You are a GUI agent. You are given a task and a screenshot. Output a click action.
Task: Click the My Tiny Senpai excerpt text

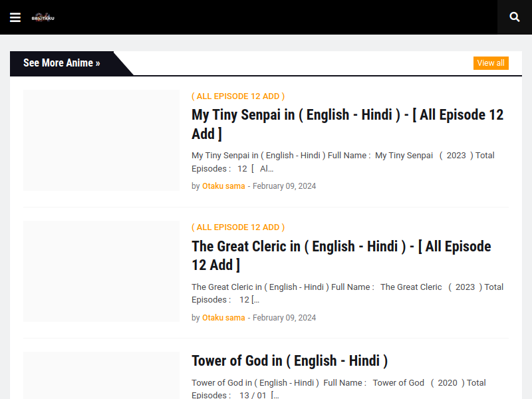pyautogui.click(x=342, y=162)
